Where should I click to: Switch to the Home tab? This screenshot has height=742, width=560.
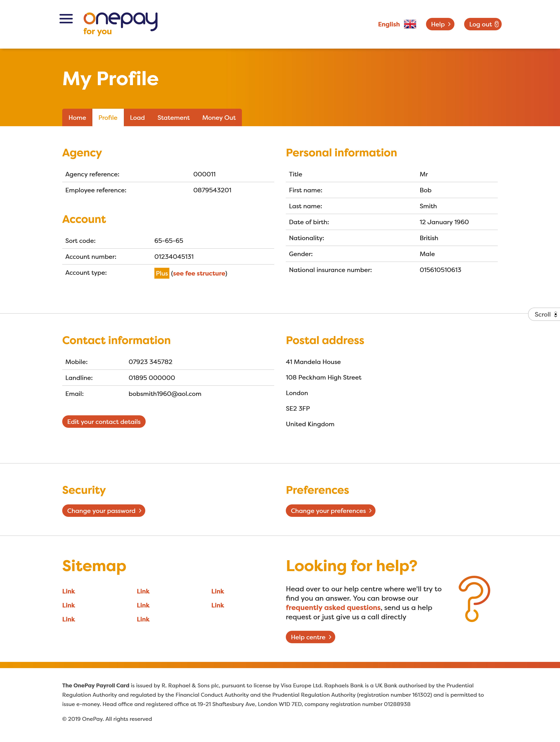(77, 118)
